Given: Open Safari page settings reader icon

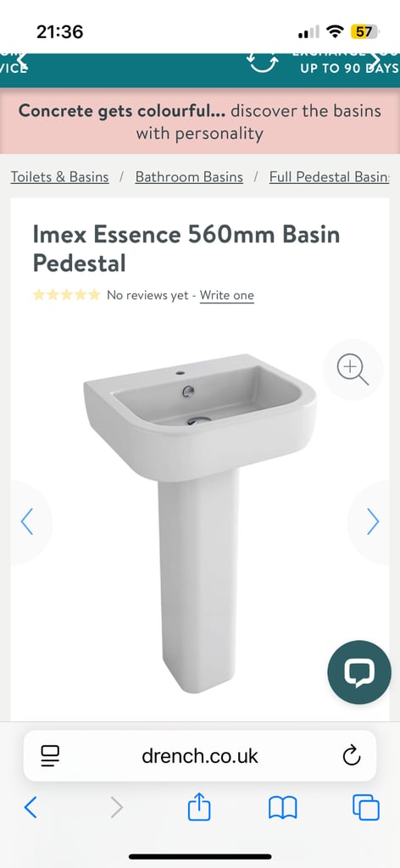Looking at the screenshot, I should click(50, 755).
